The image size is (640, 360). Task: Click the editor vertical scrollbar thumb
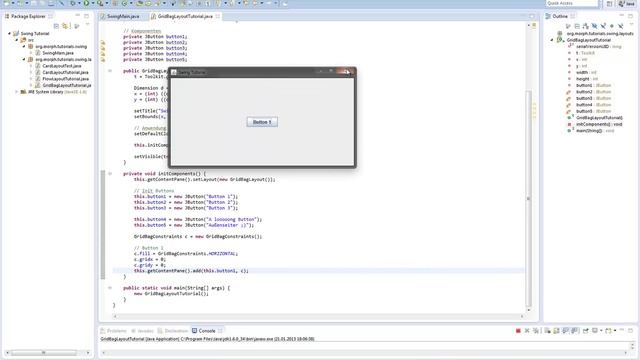(529, 198)
